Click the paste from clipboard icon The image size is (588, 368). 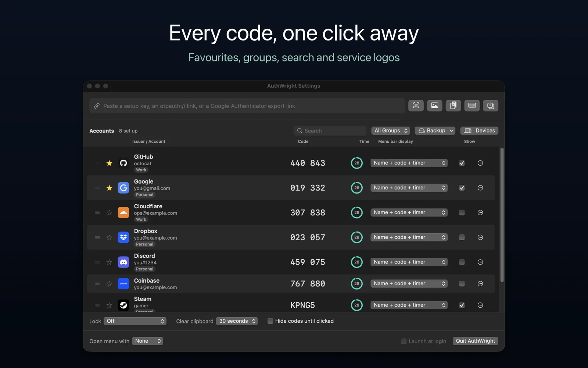[453, 106]
